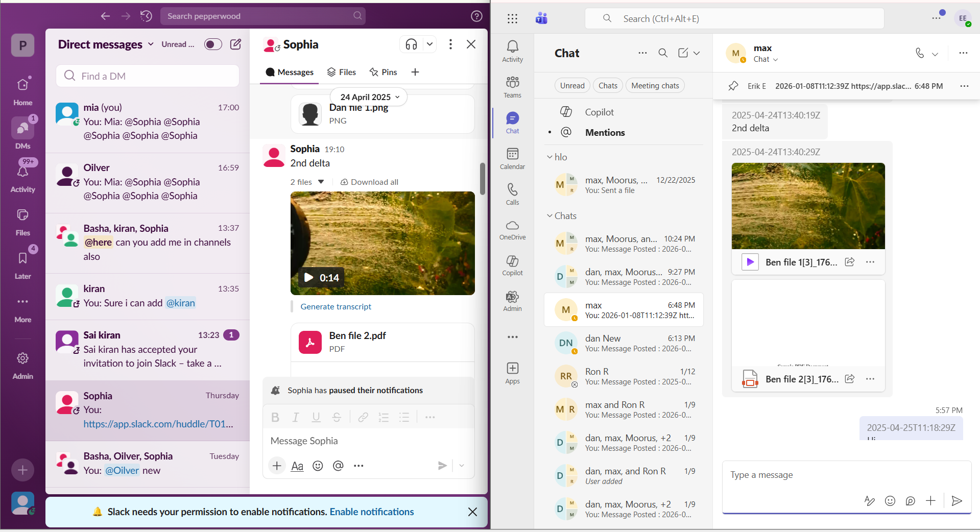Click mention @ icon in Slack composer

point(338,466)
